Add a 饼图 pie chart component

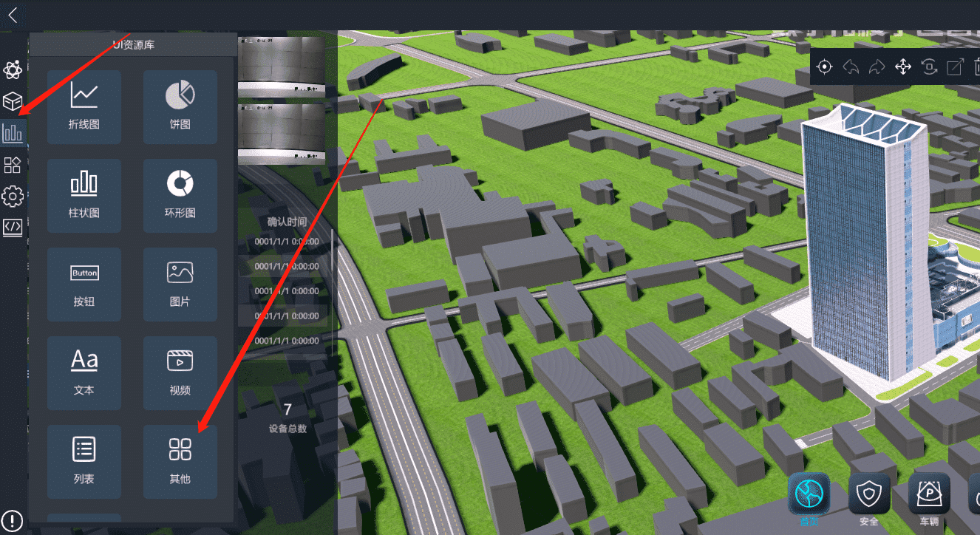click(180, 107)
